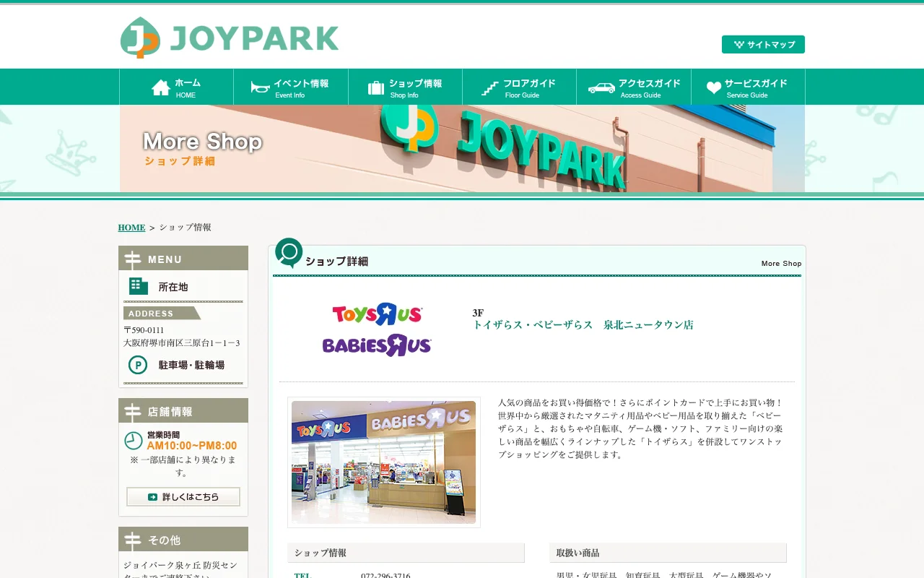Click the AM10:00~PM8:00 hours text
924x578 pixels.
(x=192, y=446)
